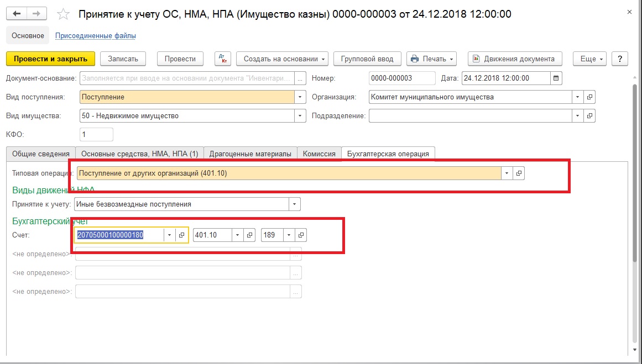Image resolution: width=642 pixels, height=364 pixels.
Task: Open the Типовая операция record via its open icon
Action: pos(519,173)
